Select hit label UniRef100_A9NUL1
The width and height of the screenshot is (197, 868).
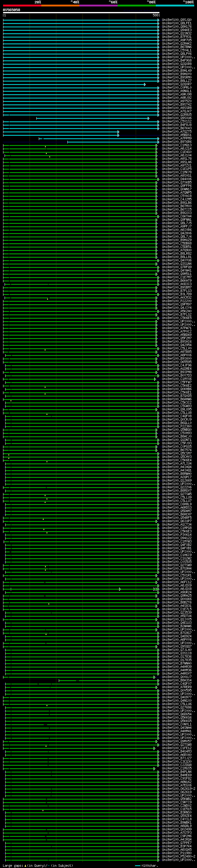tap(176, 91)
